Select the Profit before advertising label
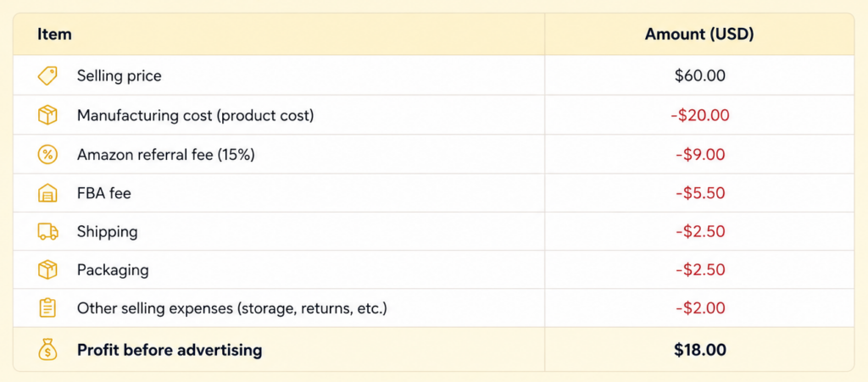 click(x=170, y=350)
